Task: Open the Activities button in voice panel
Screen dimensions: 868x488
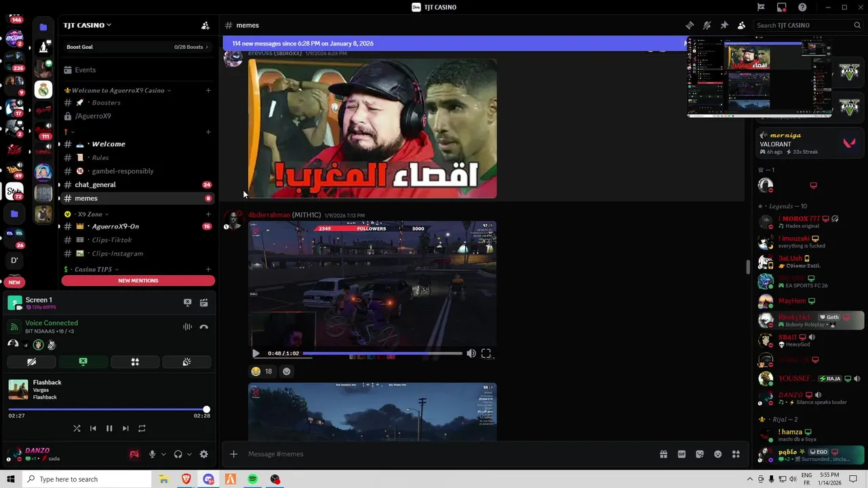Action: click(135, 362)
